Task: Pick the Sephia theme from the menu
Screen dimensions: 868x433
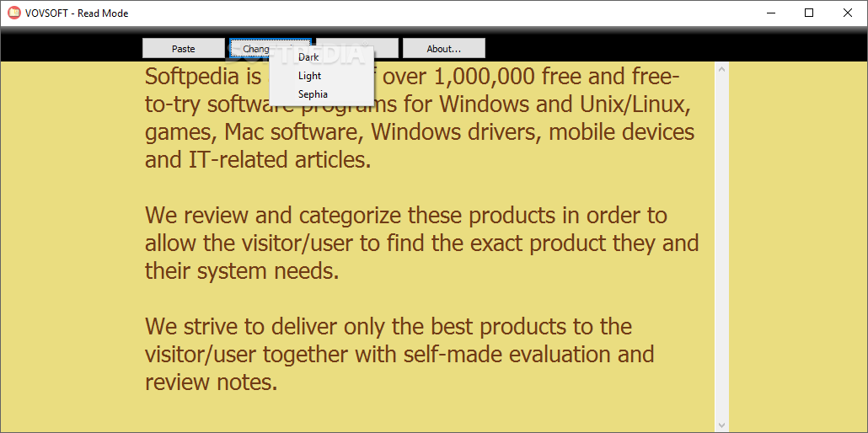Action: coord(322,94)
